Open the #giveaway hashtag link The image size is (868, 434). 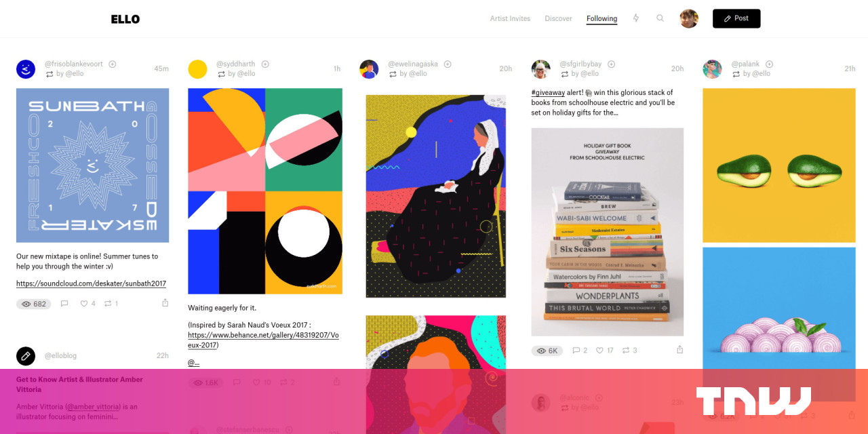coord(548,93)
